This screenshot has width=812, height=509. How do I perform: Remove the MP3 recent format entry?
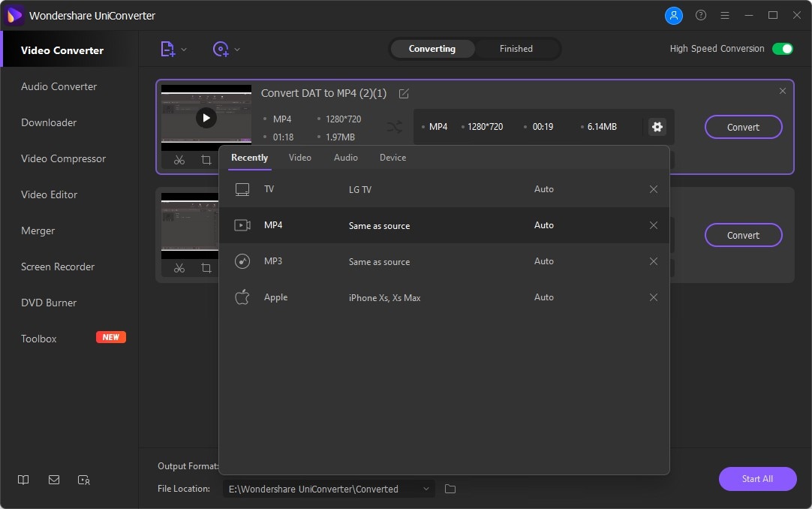(654, 261)
